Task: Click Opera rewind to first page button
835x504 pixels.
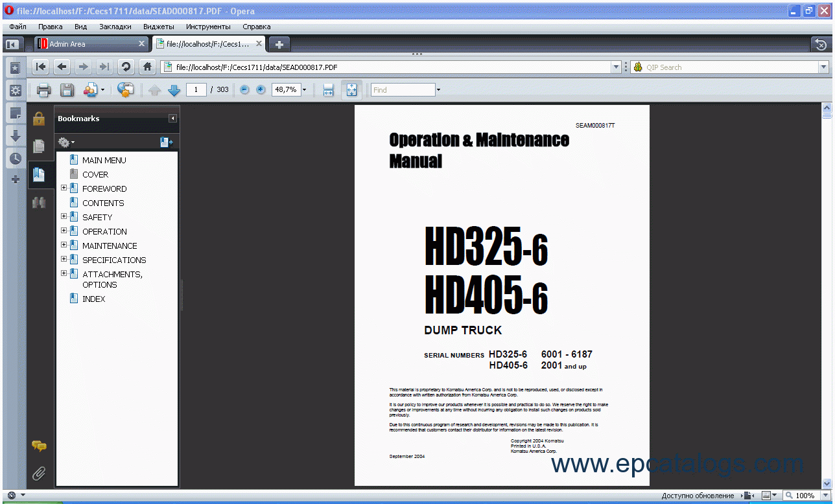Action: (x=41, y=67)
